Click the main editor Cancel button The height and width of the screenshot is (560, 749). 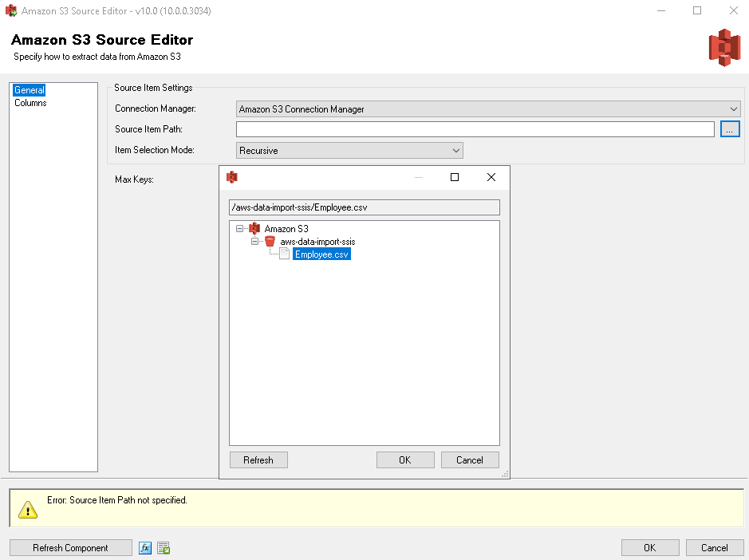pos(715,547)
